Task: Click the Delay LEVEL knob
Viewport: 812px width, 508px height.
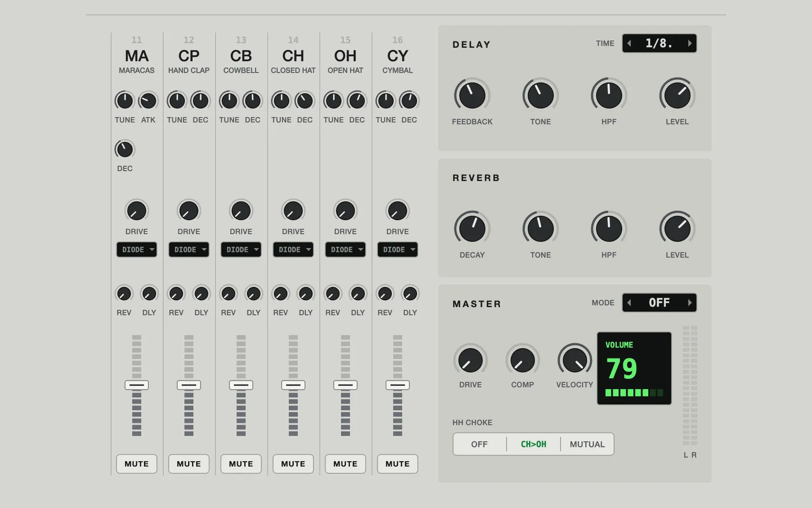Action: 678,96
